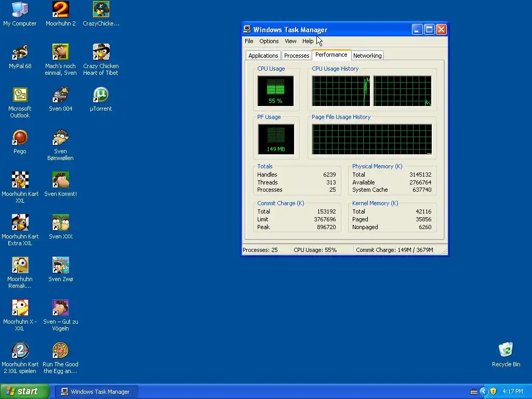This screenshot has width=532, height=399.
Task: Select the Pego desktop shortcut
Action: (20, 142)
